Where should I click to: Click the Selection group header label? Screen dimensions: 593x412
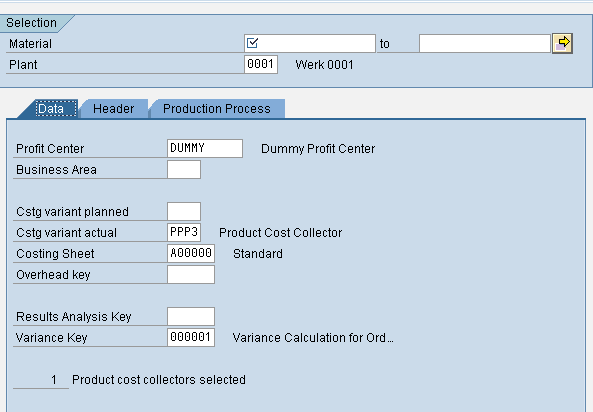(x=31, y=23)
